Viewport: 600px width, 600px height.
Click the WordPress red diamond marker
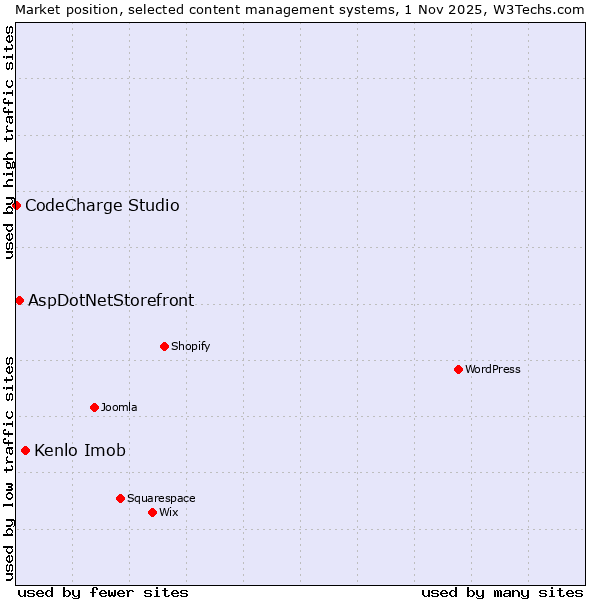pos(458,369)
